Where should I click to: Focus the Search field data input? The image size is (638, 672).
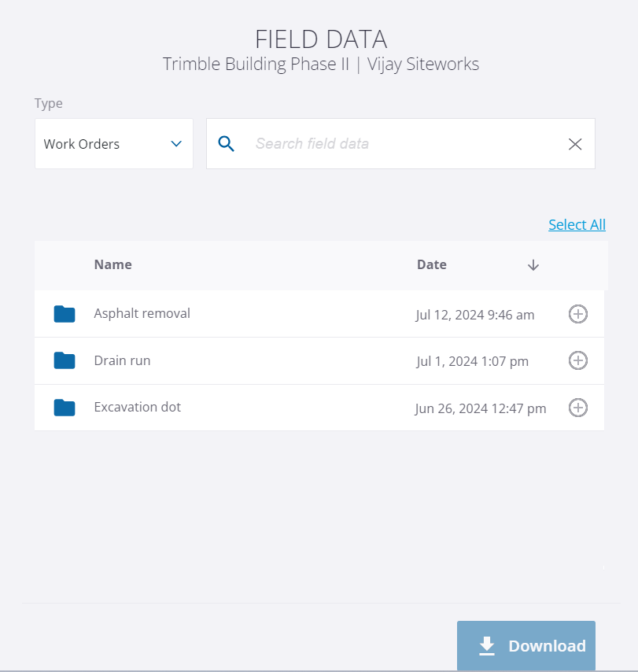pos(400,143)
